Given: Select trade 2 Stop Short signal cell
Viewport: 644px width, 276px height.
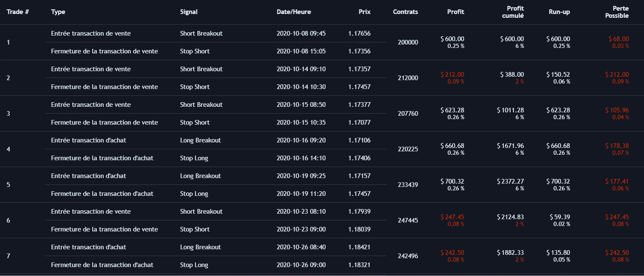Looking at the screenshot, I should click(195, 87).
